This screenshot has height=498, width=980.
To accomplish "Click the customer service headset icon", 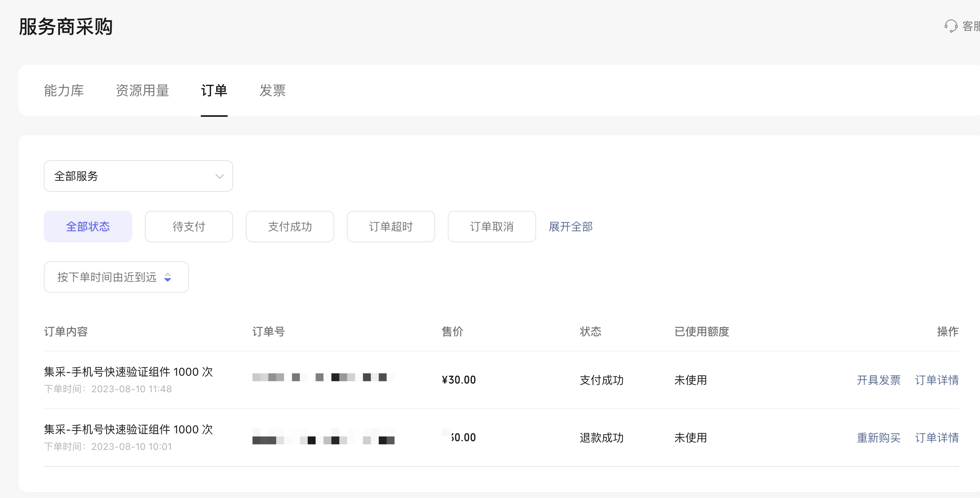I will (951, 26).
